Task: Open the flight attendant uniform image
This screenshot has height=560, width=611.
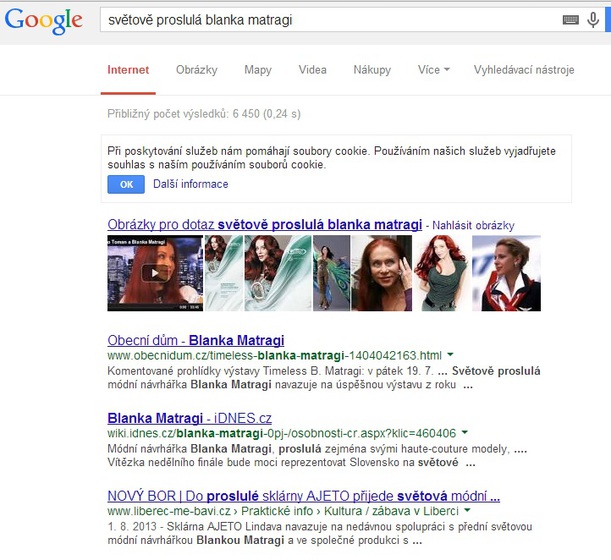Action: pos(506,273)
